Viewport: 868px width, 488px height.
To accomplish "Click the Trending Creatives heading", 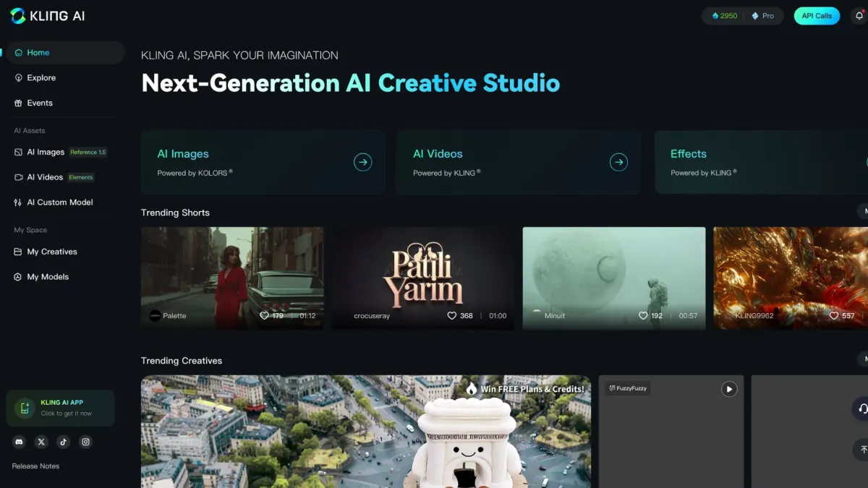I will (182, 361).
